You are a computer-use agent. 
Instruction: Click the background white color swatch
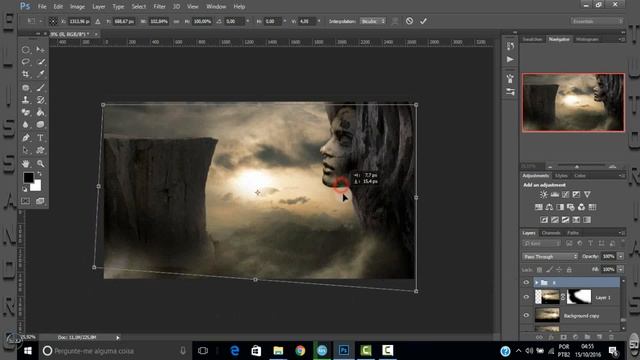(37, 187)
